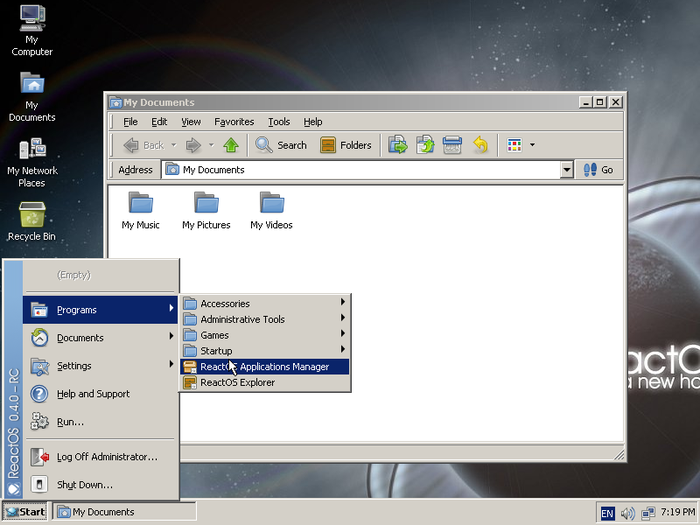The image size is (700, 525).
Task: Click the volume speaker tray icon
Action: pos(628,513)
